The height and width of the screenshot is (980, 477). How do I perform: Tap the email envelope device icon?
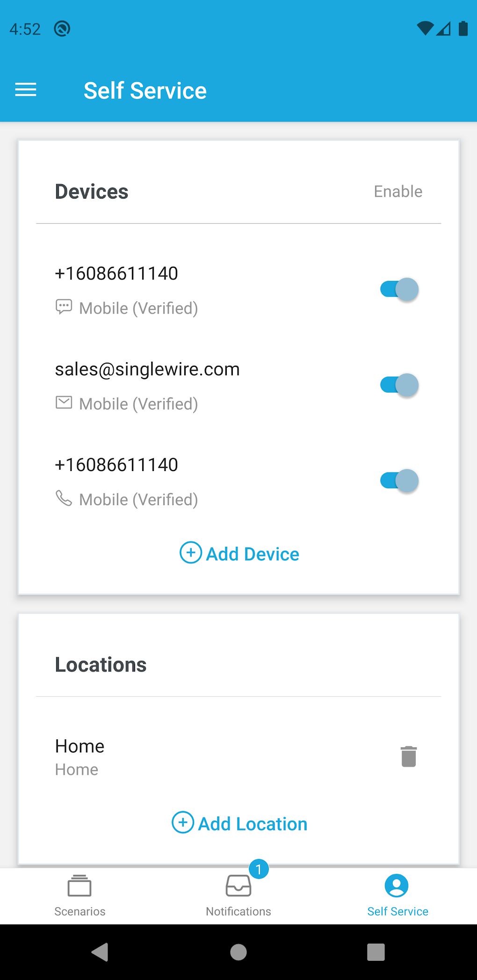pos(64,402)
